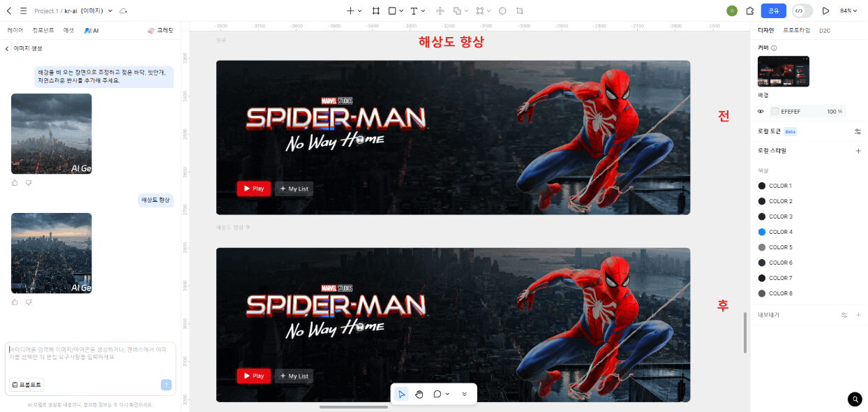This screenshot has height=412, width=868.
Task: Click the edit object nodes icon
Action: coord(480,11)
